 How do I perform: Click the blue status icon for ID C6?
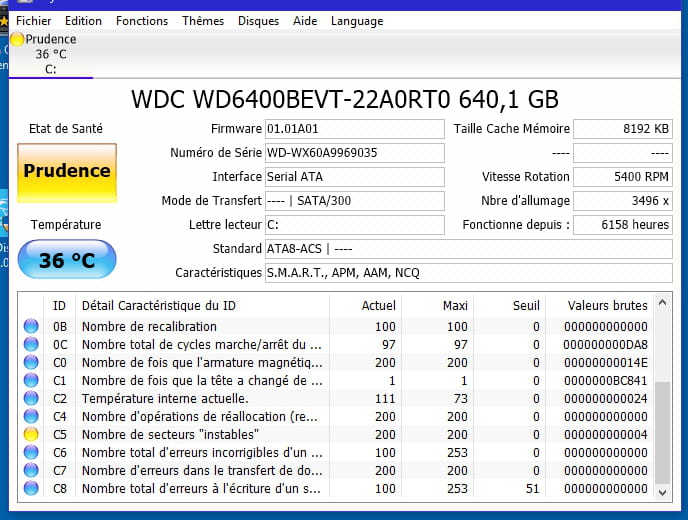pos(31,452)
